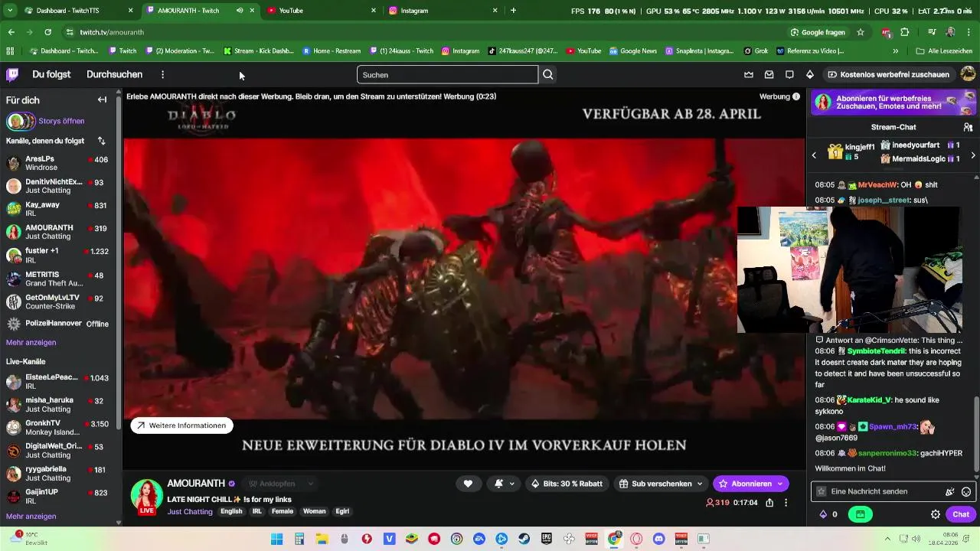Open the Chrome tab search dropdown
Image resolution: width=980 pixels, height=551 pixels.
point(11,11)
